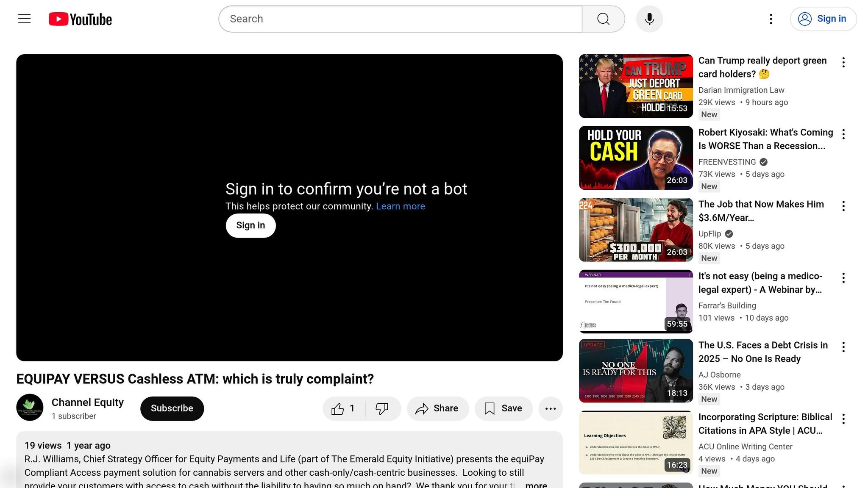Click channel name ACU Online Writing Center
The width and height of the screenshot is (868, 488).
[x=745, y=447]
